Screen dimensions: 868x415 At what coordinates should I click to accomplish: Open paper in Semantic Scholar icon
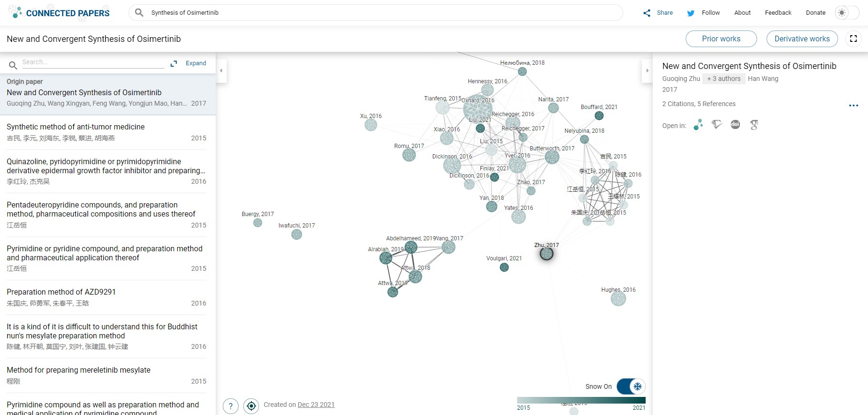pos(717,125)
